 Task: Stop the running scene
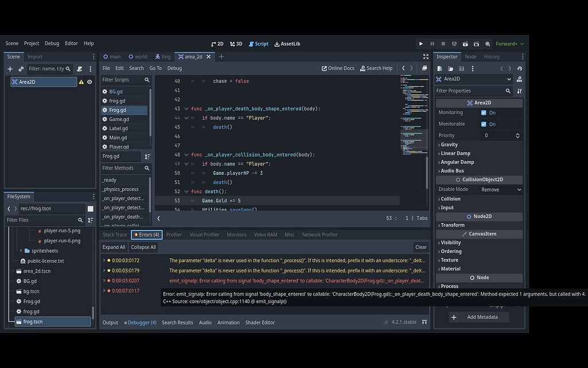[x=443, y=43]
